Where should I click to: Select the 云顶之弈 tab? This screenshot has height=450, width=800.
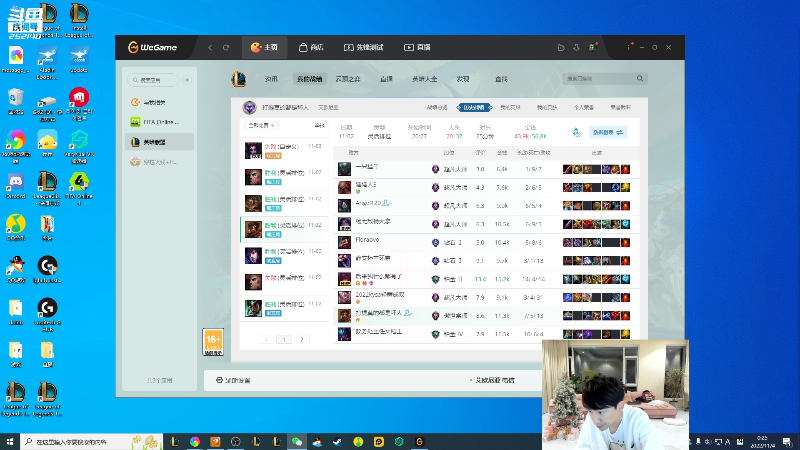tap(348, 79)
